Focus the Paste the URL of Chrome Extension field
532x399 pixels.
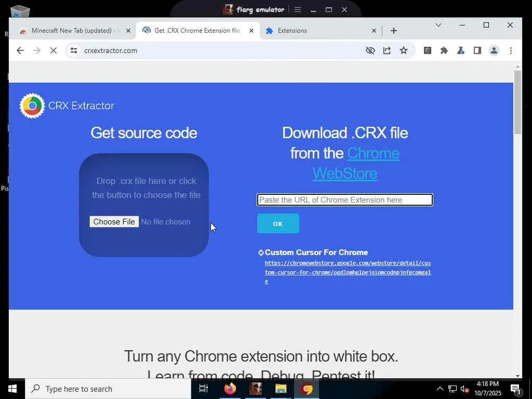(345, 200)
